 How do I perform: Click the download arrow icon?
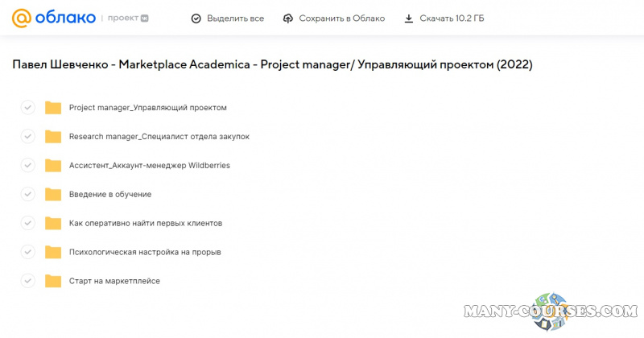pos(409,19)
